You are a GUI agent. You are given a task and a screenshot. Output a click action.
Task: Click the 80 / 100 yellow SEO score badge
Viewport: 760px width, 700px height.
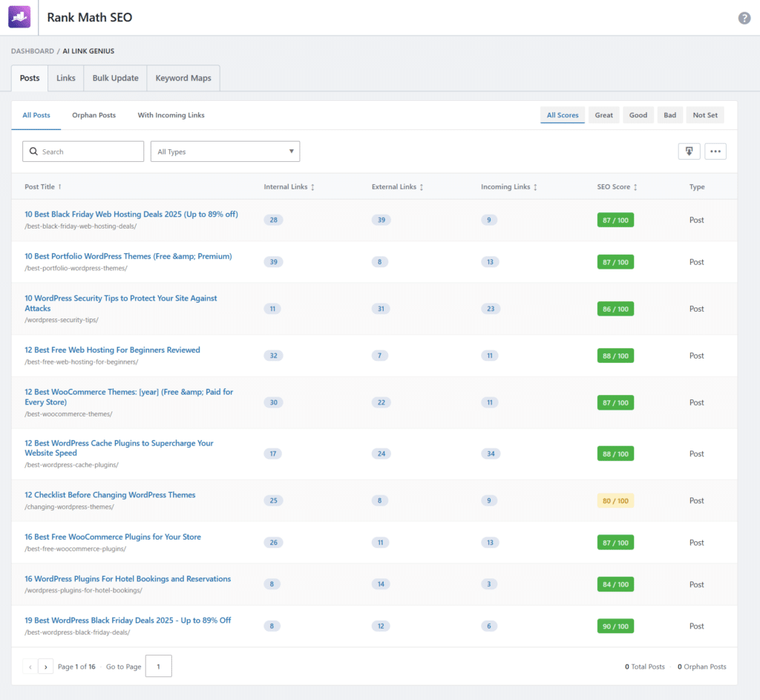pos(615,501)
